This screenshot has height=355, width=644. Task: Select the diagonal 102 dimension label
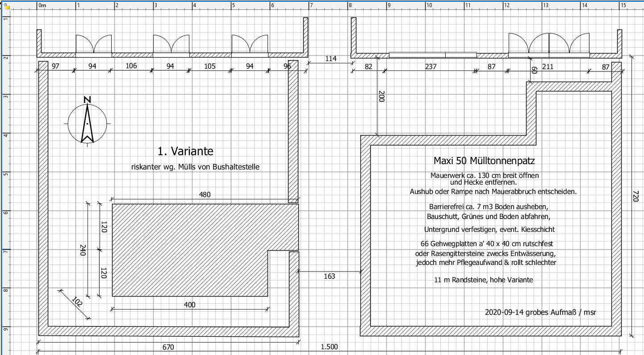pyautogui.click(x=77, y=303)
